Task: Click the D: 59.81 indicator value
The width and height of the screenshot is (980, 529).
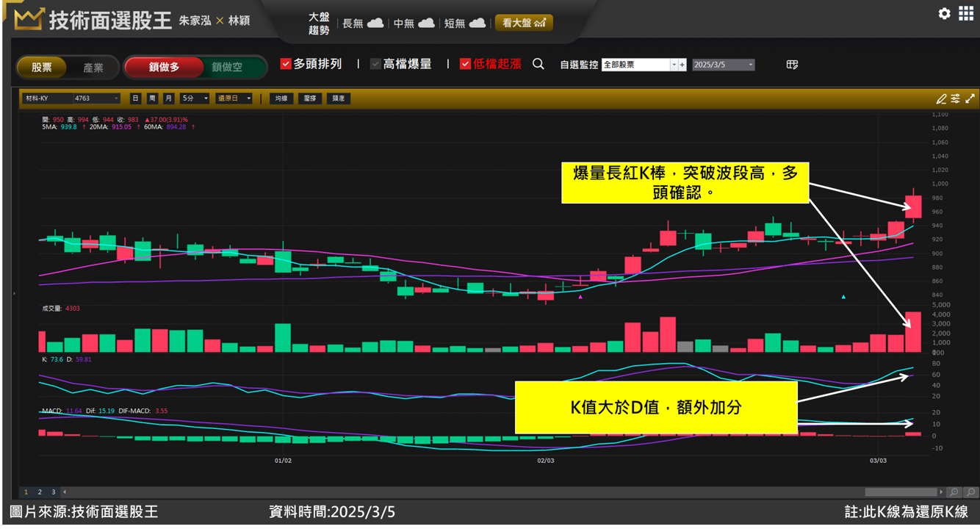Action: 79,359
